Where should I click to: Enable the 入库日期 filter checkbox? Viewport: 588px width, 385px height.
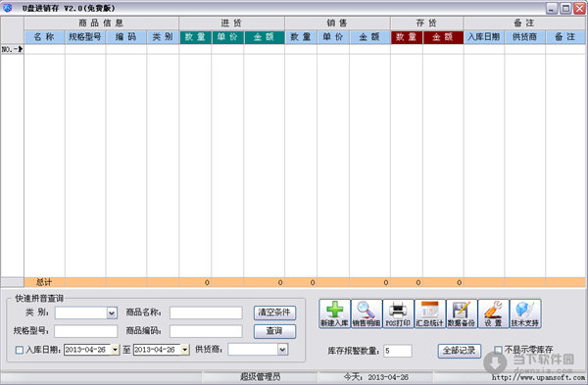[20, 350]
